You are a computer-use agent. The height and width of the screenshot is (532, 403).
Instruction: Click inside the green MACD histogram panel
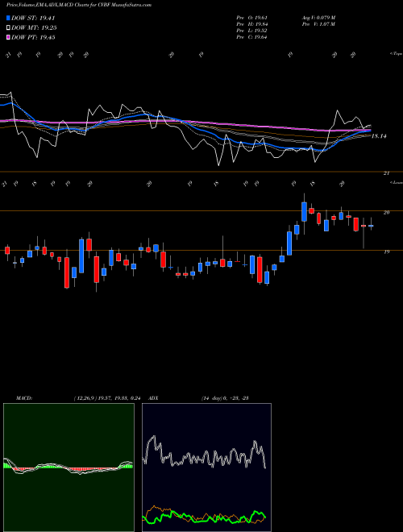point(69,468)
